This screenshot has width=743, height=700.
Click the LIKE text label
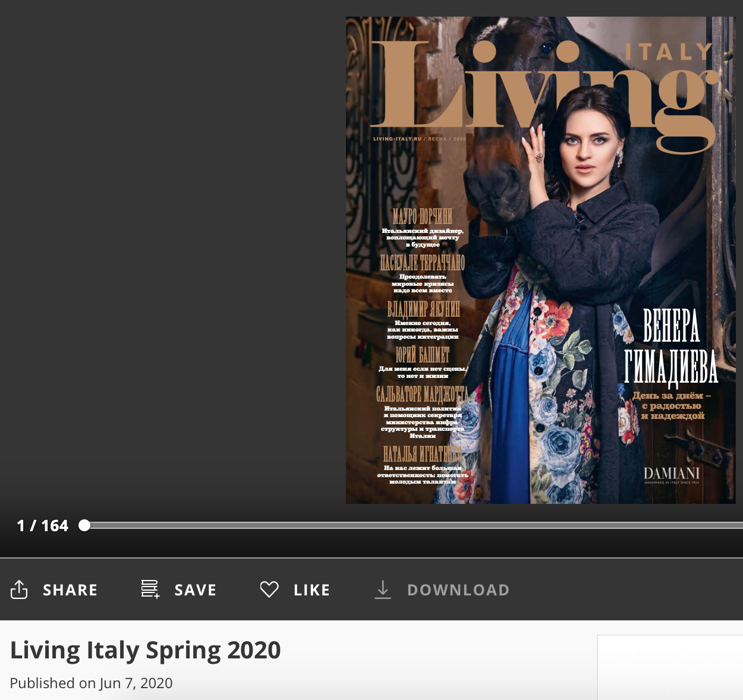coord(311,590)
